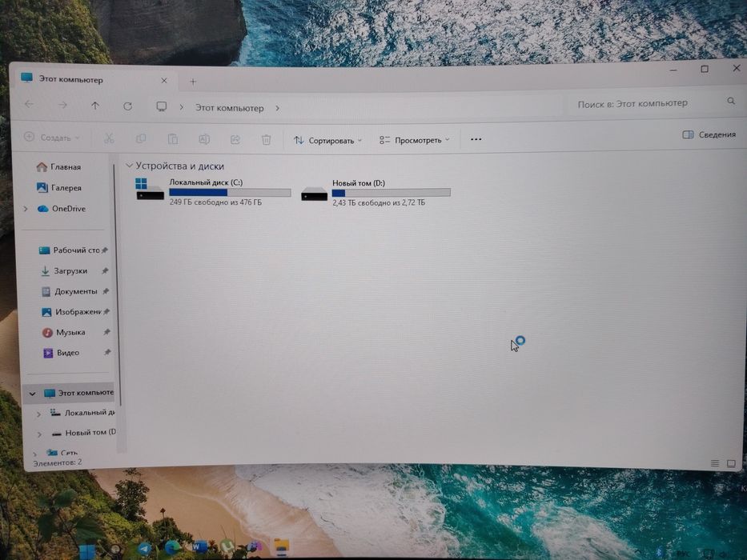The image size is (747, 560).
Task: Open the Сортировать dropdown
Action: [327, 141]
